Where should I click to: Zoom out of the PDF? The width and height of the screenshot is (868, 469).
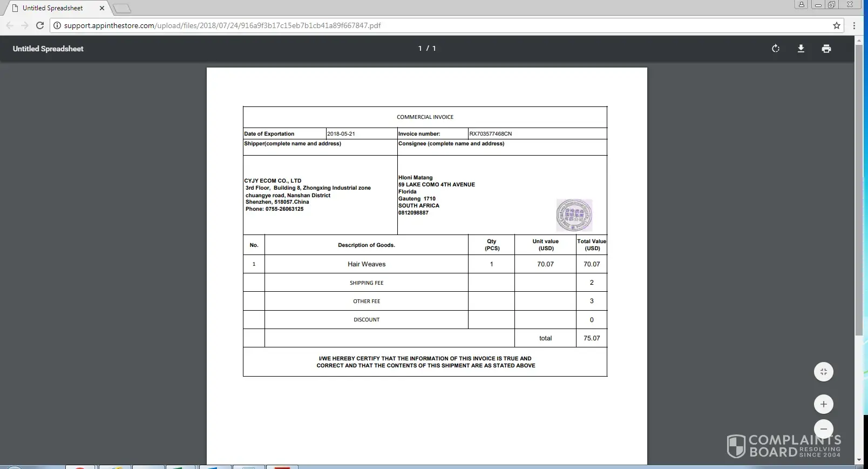pyautogui.click(x=823, y=429)
